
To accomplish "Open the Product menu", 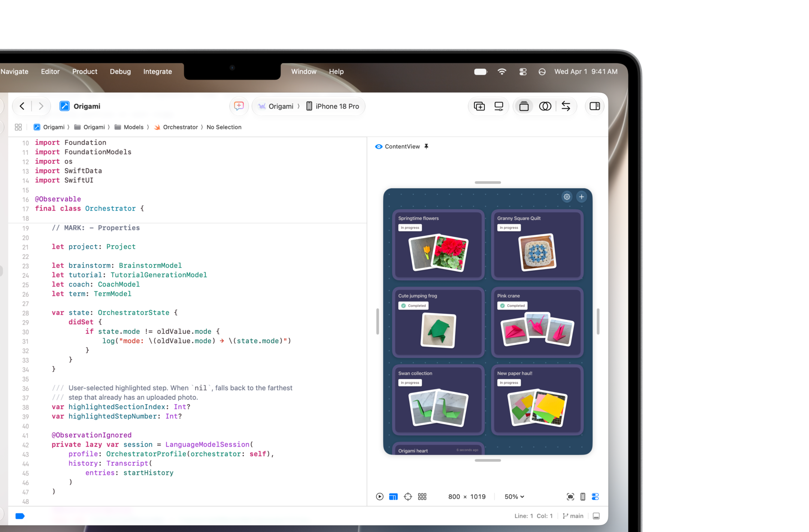I will 85,72.
